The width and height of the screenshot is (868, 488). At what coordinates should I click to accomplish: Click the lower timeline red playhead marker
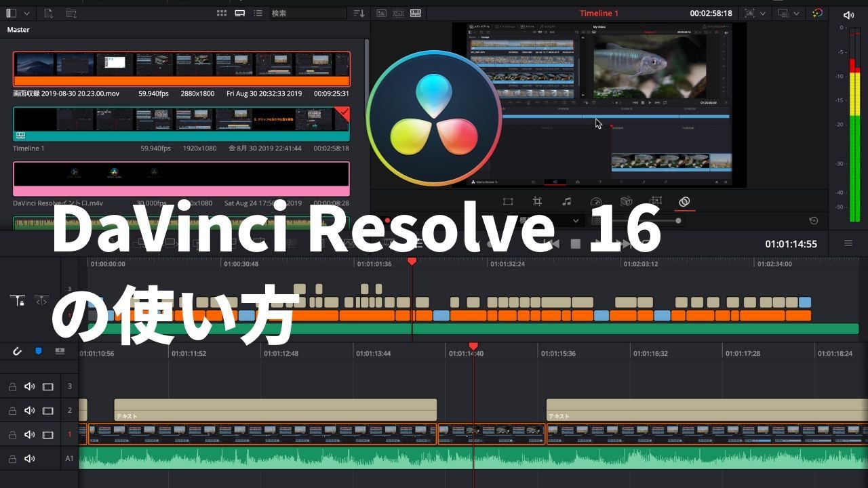473,346
